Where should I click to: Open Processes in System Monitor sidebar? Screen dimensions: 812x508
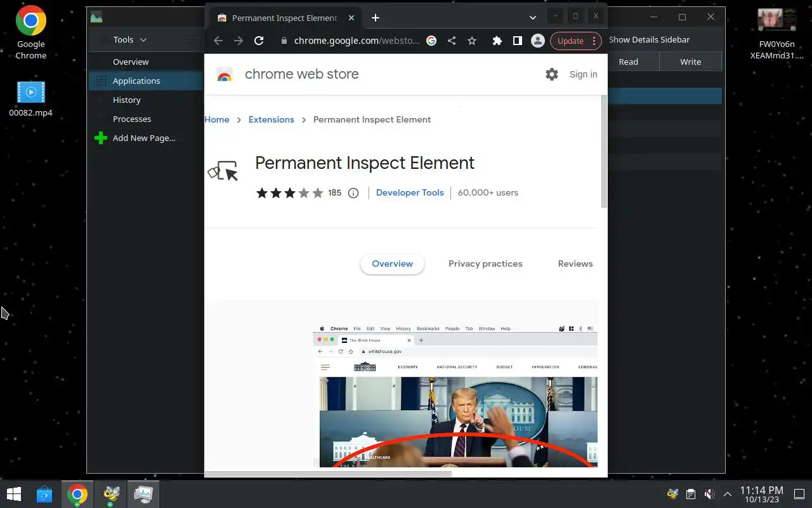tap(146, 119)
